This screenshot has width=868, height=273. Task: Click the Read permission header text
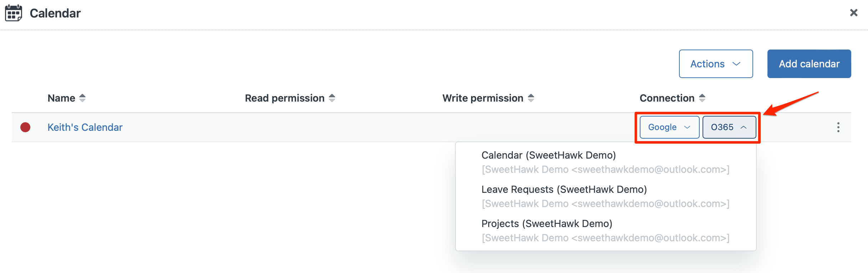(x=285, y=98)
